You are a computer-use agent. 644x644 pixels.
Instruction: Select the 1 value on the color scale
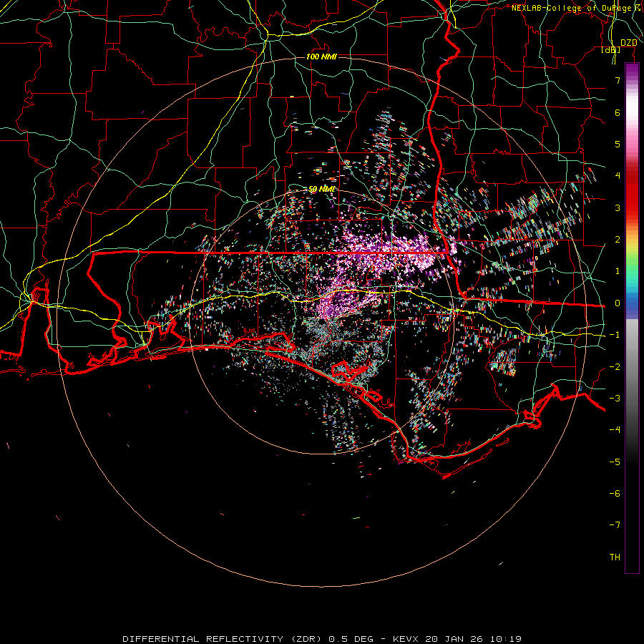click(x=618, y=271)
